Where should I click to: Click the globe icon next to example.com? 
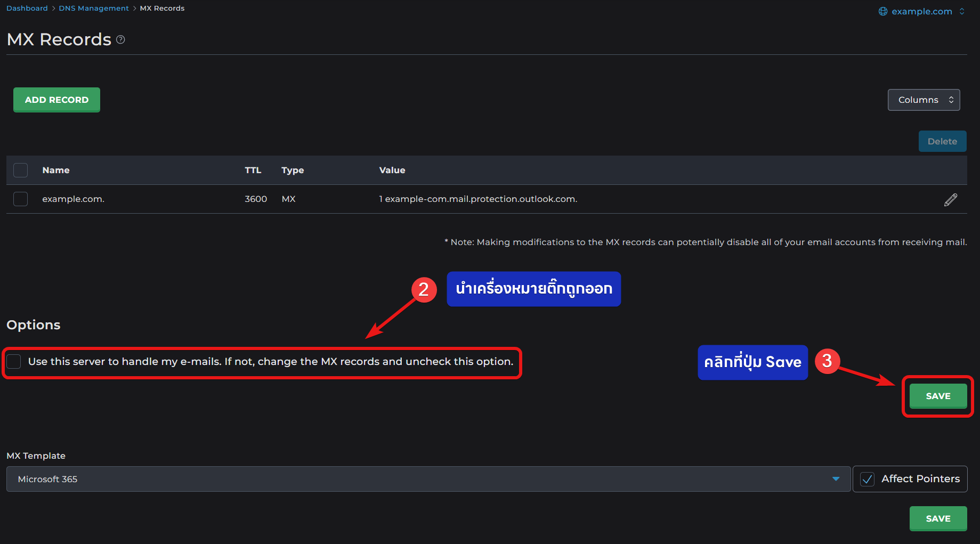[883, 11]
